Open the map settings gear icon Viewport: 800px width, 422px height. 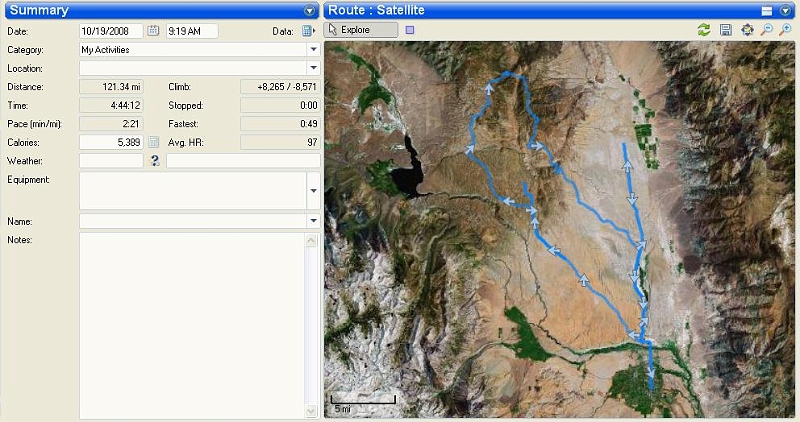[747, 30]
